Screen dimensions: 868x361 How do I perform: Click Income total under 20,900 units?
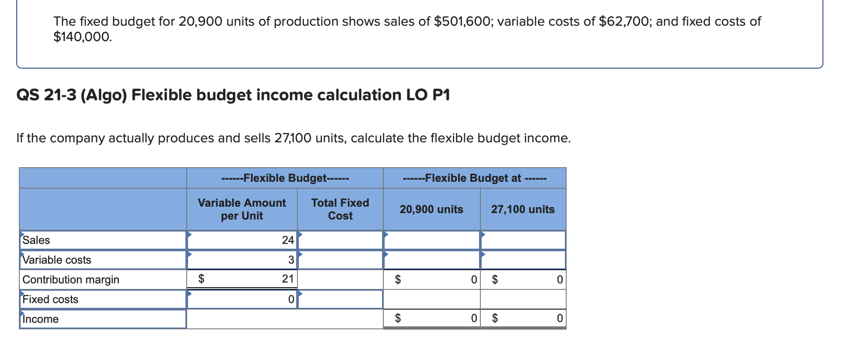point(432,319)
